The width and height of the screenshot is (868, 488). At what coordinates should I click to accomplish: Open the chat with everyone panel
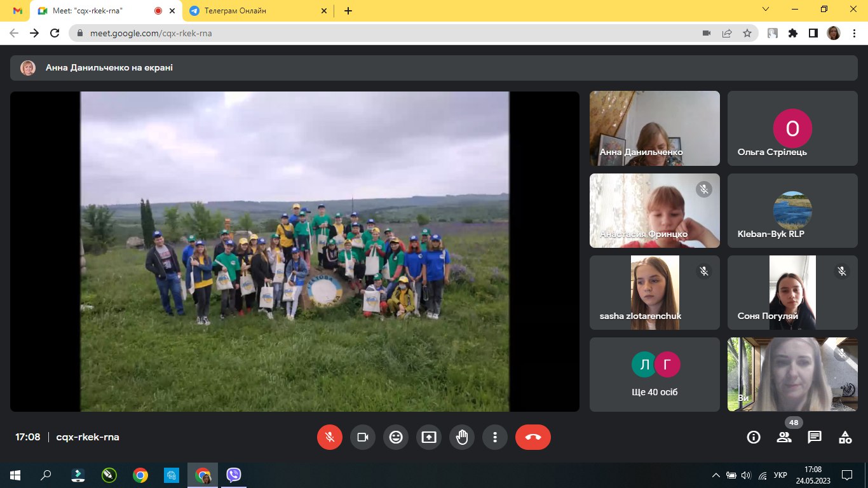click(x=815, y=437)
